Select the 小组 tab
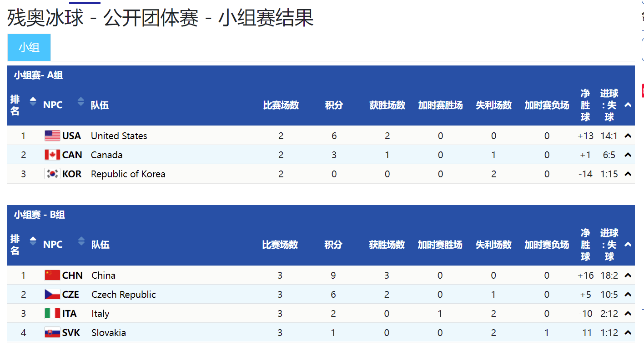 [29, 47]
